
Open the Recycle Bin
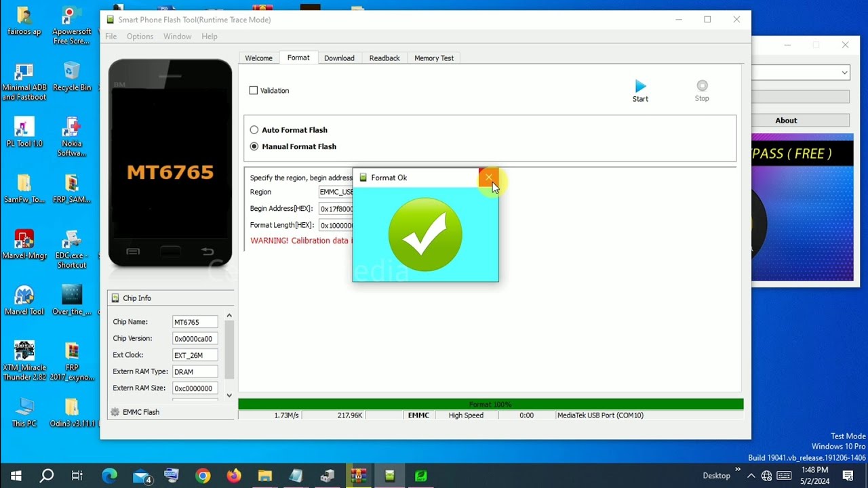coord(72,71)
